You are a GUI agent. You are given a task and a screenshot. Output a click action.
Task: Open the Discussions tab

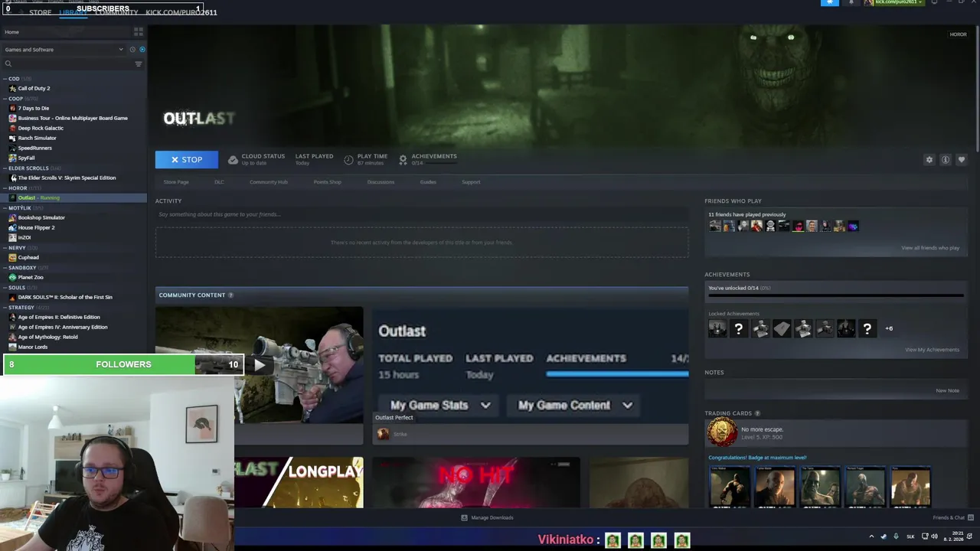(381, 182)
